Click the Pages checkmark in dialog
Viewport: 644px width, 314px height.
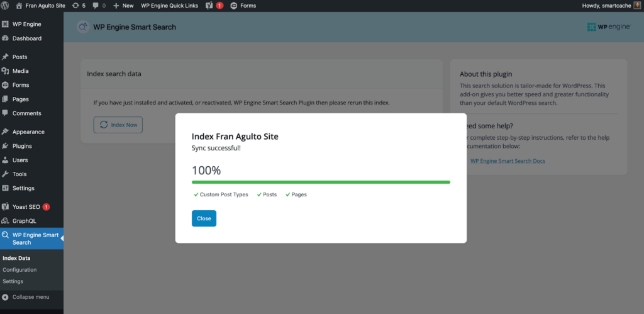(288, 195)
